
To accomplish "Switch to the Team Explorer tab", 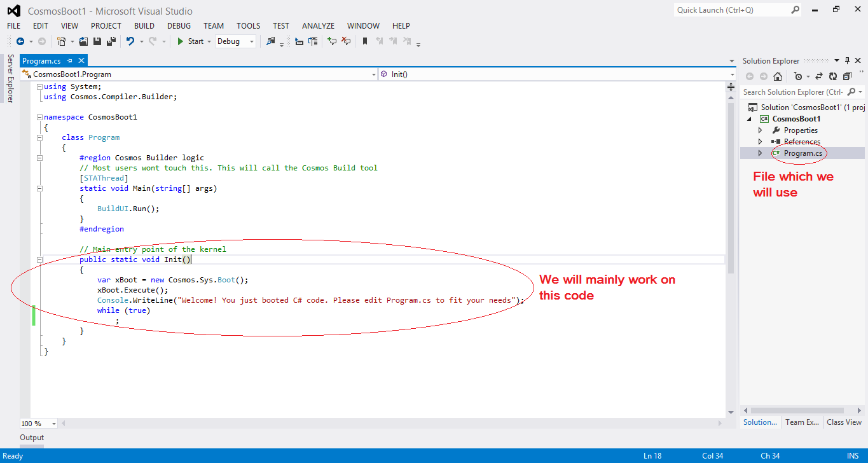I will 802,422.
